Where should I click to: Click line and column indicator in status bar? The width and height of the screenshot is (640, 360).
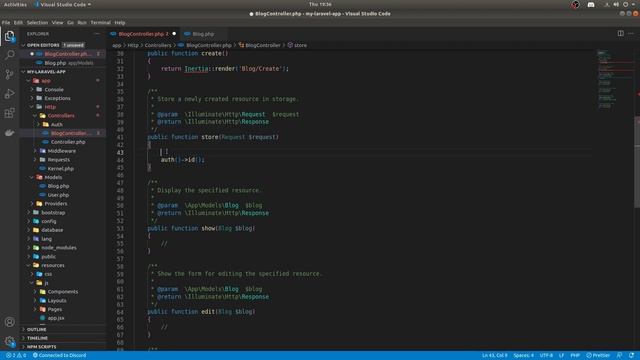494,356
